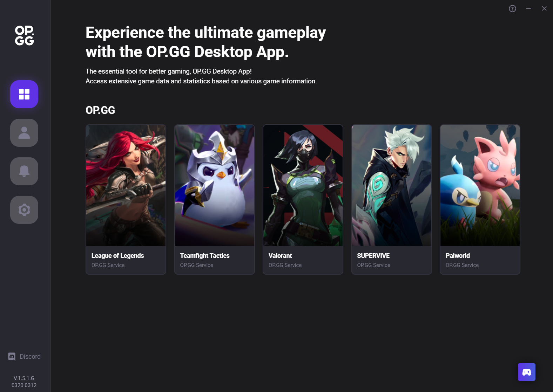Open the Discord link label

(x=30, y=357)
